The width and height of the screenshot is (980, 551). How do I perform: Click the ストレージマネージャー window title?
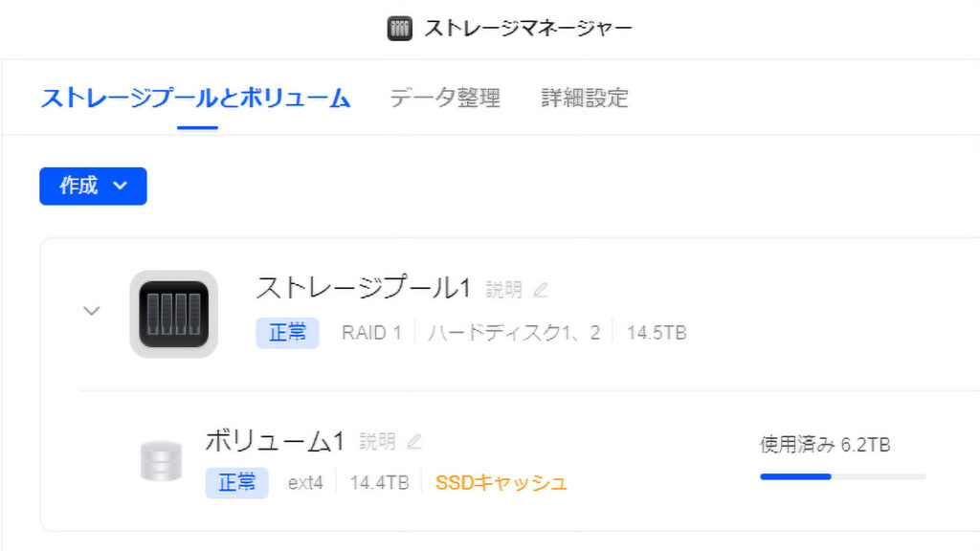[527, 29]
